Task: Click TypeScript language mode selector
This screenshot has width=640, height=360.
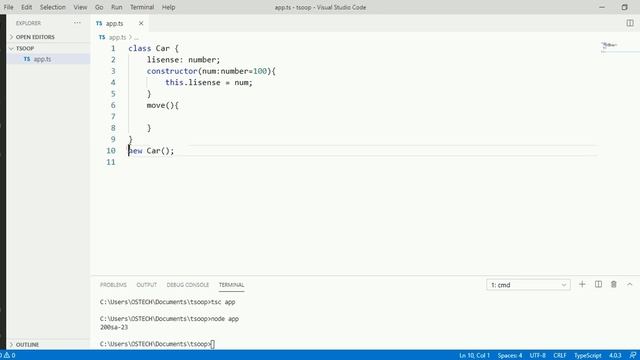Action: 587,356
